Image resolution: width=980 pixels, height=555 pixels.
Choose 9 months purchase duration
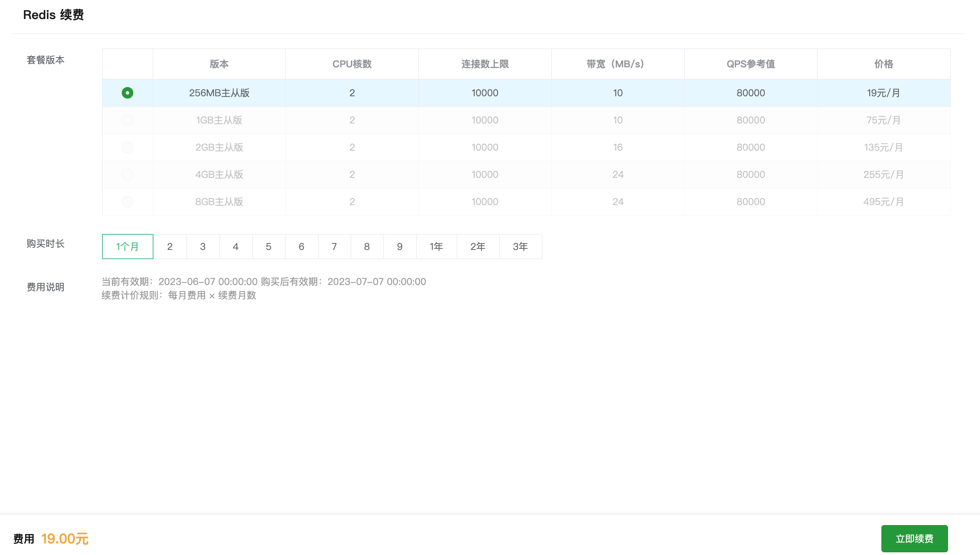pyautogui.click(x=400, y=247)
